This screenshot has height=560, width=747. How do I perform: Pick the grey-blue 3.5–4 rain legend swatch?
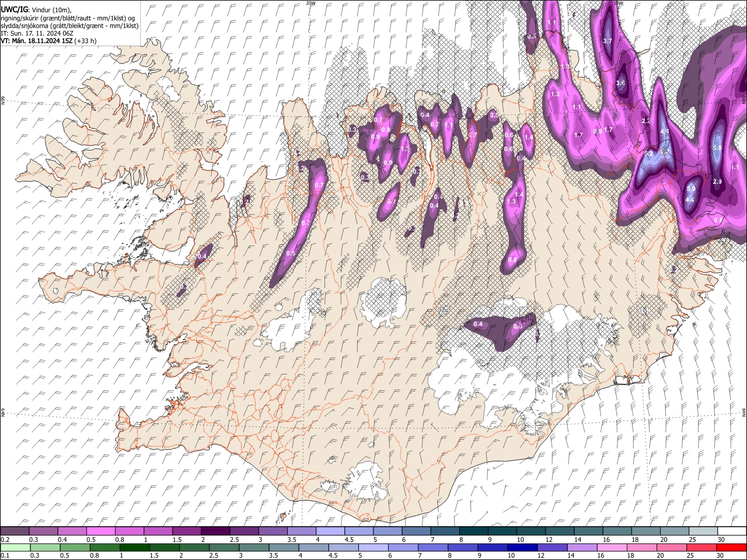284,547
